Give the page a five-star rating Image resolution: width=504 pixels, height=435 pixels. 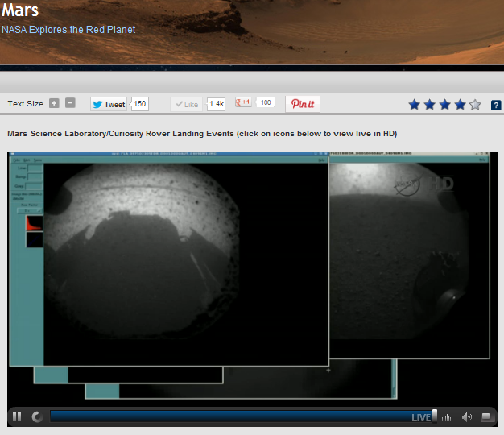(x=475, y=105)
